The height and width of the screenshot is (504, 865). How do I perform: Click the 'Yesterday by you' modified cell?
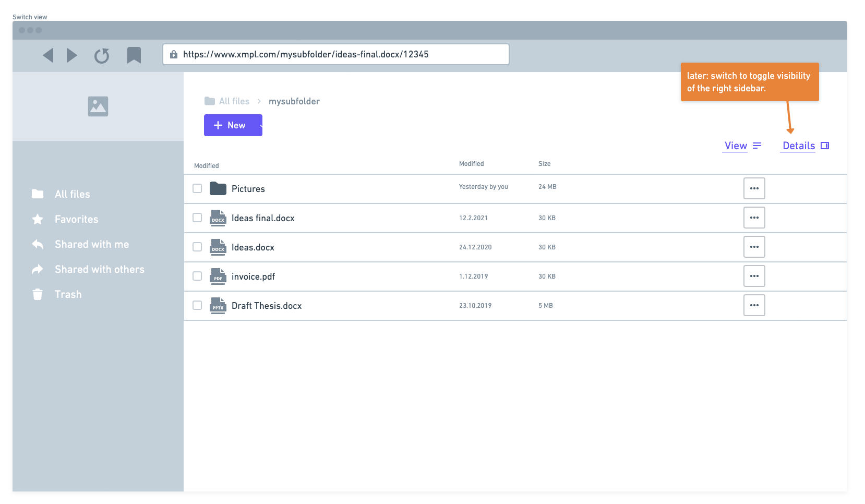pyautogui.click(x=484, y=187)
